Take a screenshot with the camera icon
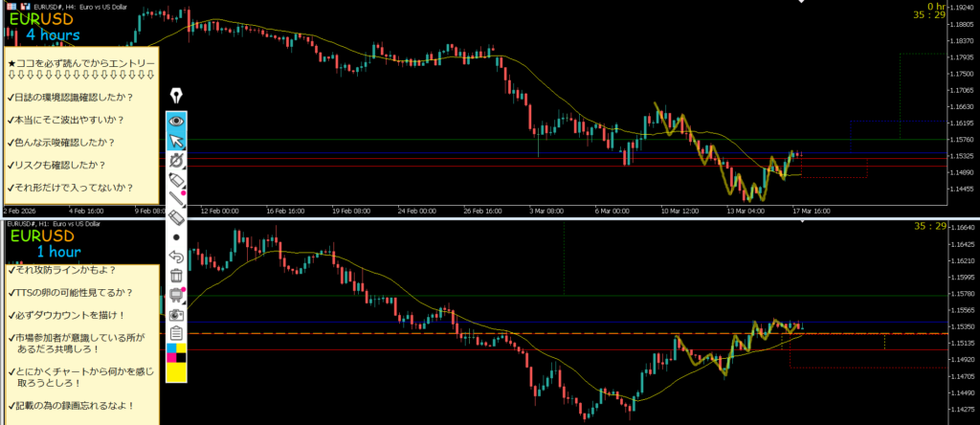The height and width of the screenshot is (425, 980). 176,314
